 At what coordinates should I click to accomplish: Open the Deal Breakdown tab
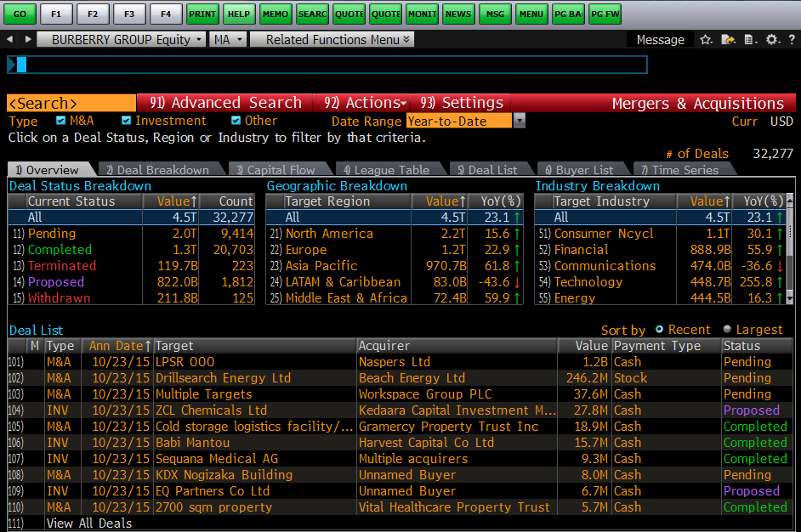click(157, 170)
